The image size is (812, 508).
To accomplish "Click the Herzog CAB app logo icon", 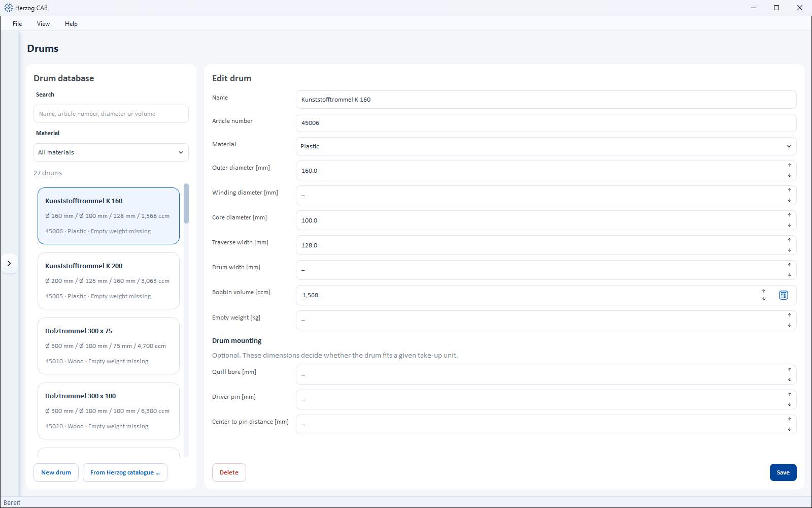I will [9, 8].
